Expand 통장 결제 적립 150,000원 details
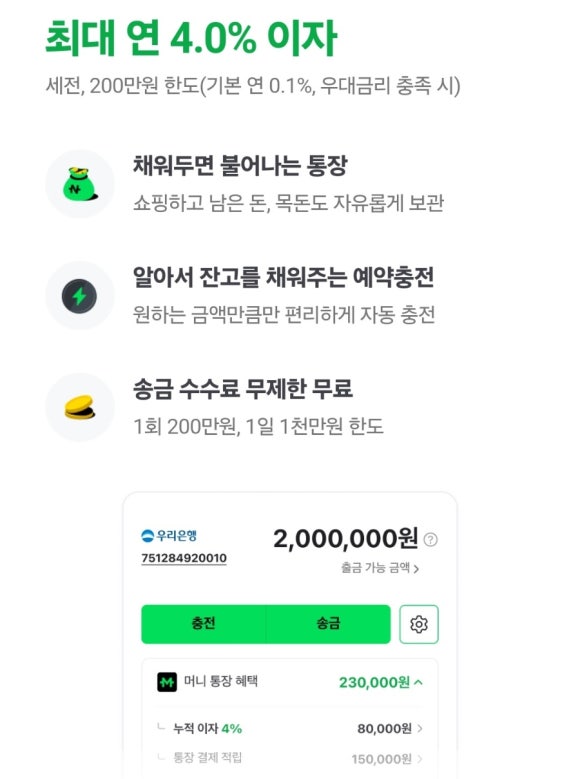This screenshot has height=779, width=580. [387, 759]
